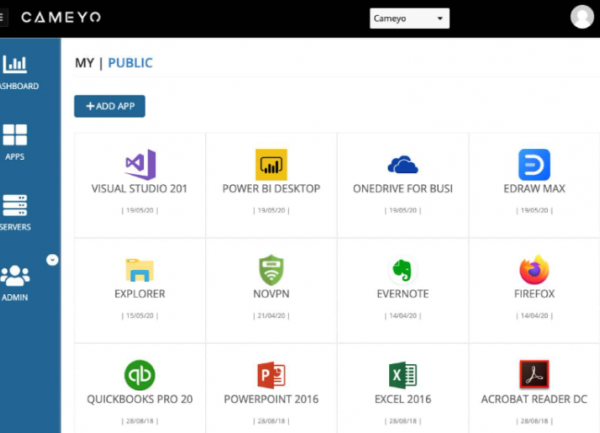
Task: Click the EXPLORER label
Action: pos(140,294)
